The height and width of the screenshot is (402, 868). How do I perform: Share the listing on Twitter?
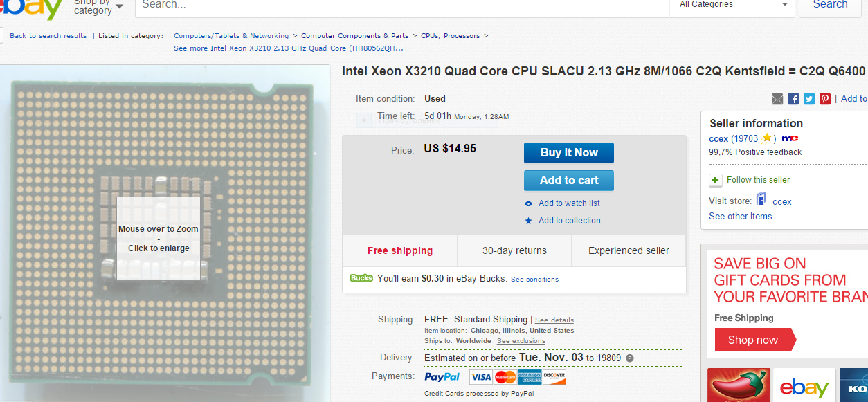809,99
